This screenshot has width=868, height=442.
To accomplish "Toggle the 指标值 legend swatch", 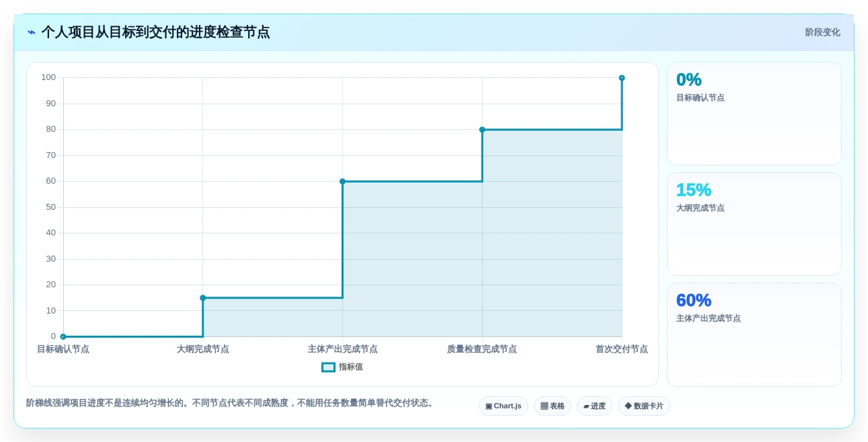I will click(x=328, y=367).
